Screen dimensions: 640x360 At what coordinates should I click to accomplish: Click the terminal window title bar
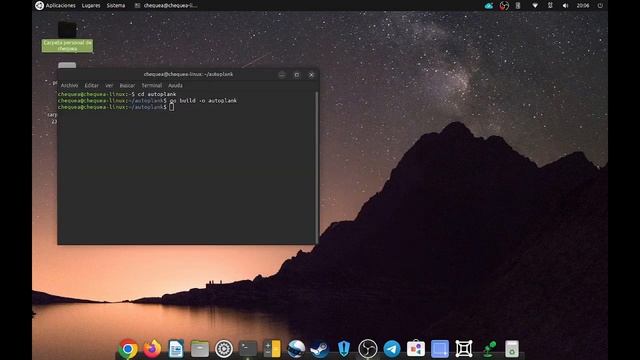(188, 74)
